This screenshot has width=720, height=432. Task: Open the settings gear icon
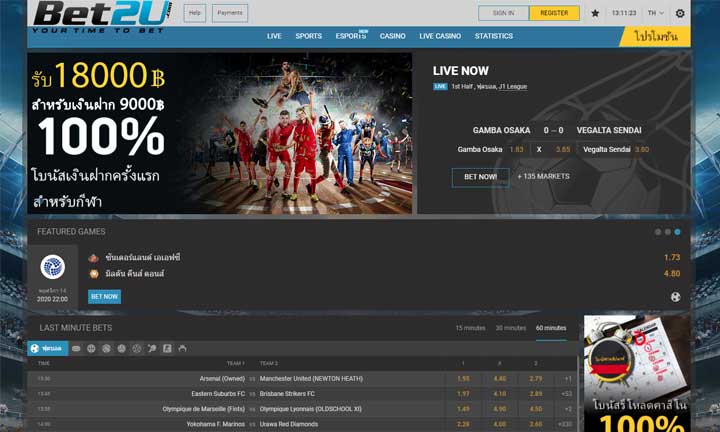click(680, 13)
